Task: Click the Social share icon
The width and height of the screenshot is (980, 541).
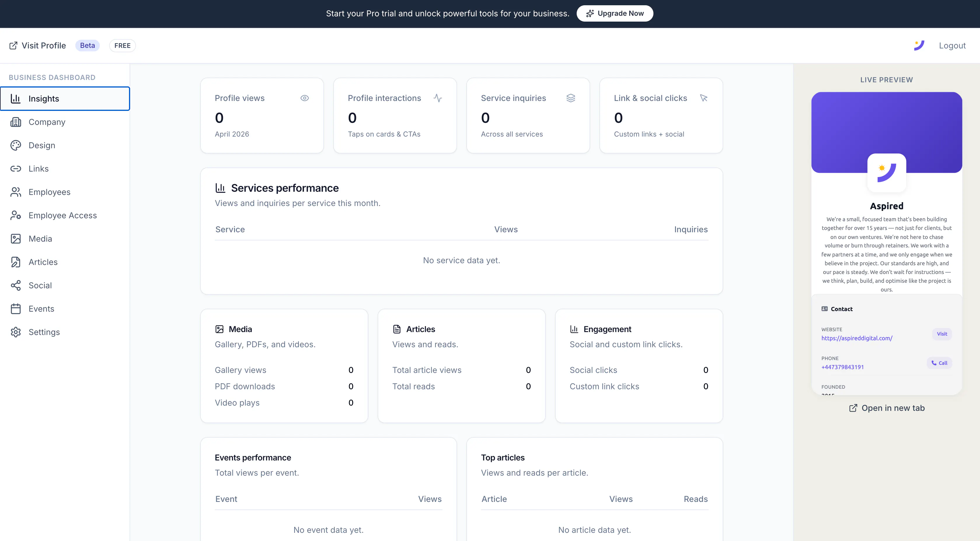Action: tap(15, 285)
